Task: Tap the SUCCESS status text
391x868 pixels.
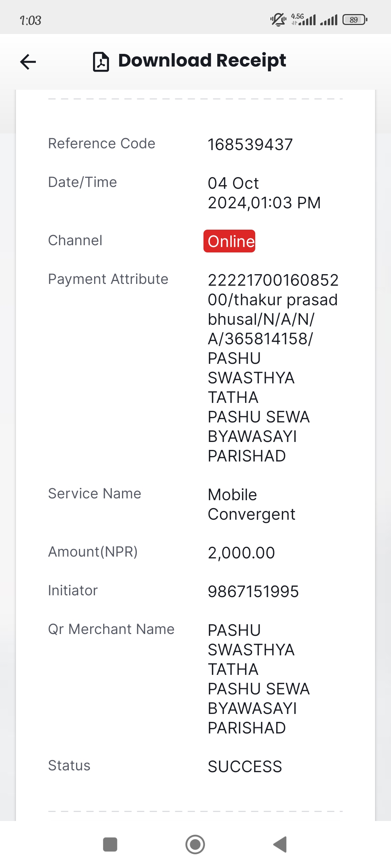Action: click(245, 767)
